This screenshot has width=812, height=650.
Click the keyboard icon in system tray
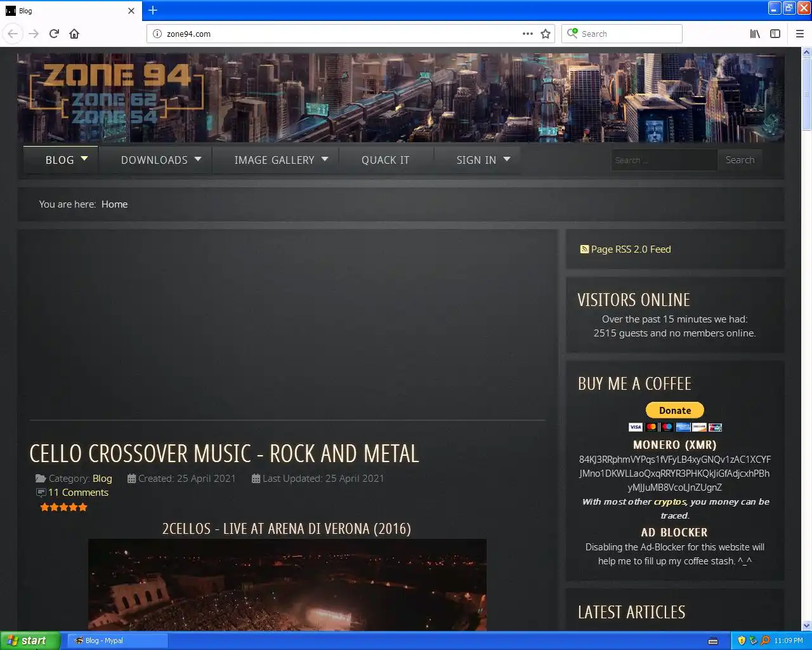click(713, 640)
